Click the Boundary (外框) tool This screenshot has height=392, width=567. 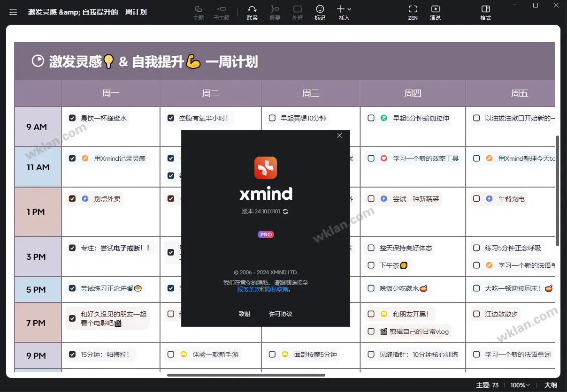click(x=298, y=13)
